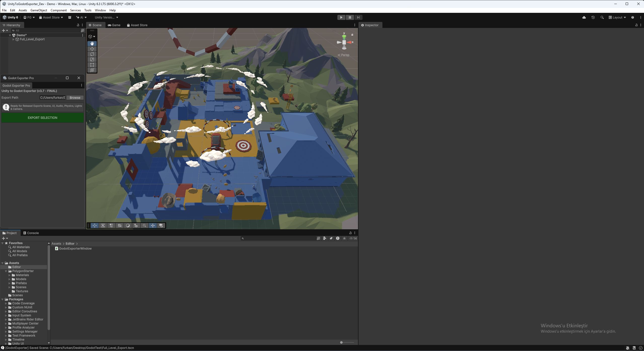The width and height of the screenshot is (644, 351).
Task: Select the Rotate tool
Action: click(x=92, y=54)
